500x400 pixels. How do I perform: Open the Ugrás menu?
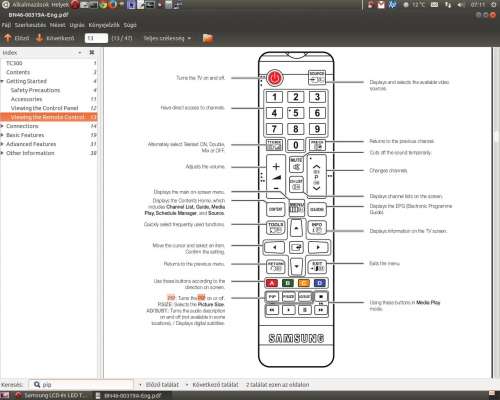[x=77, y=25]
